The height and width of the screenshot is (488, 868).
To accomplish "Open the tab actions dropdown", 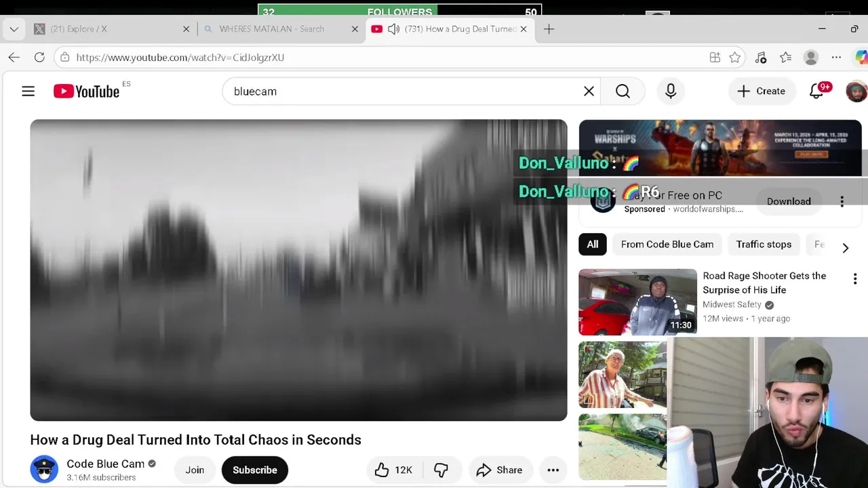I will (14, 29).
